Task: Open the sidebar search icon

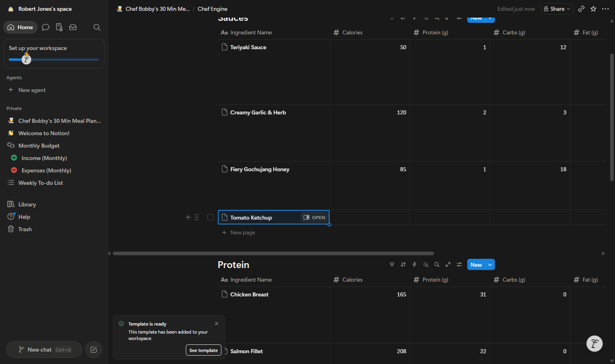Action: 97,27
